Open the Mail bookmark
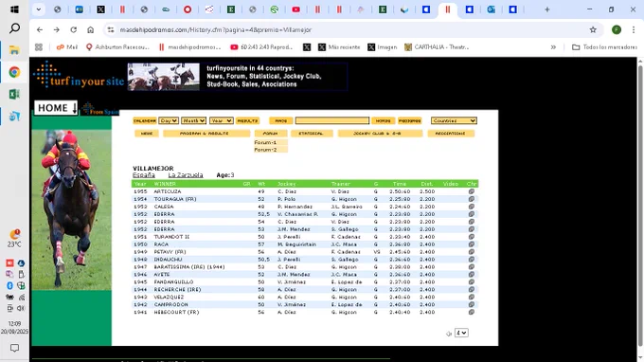644x362 pixels. (x=67, y=47)
